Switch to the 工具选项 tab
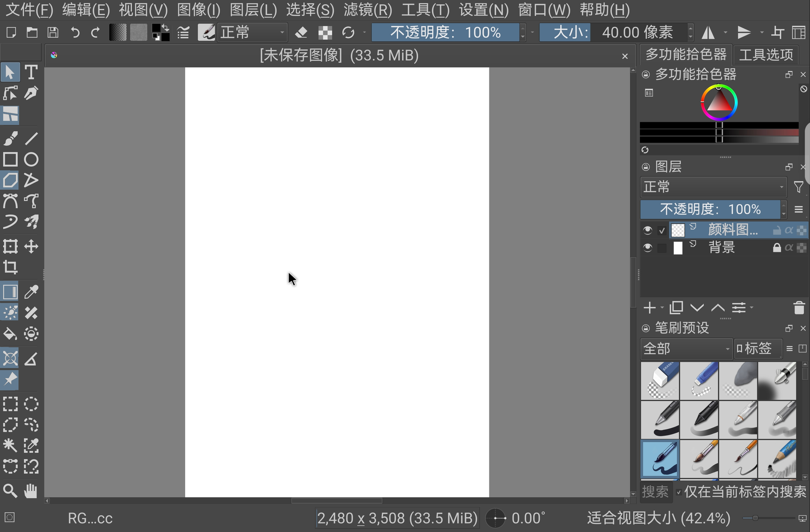This screenshot has height=532, width=810. (x=766, y=54)
